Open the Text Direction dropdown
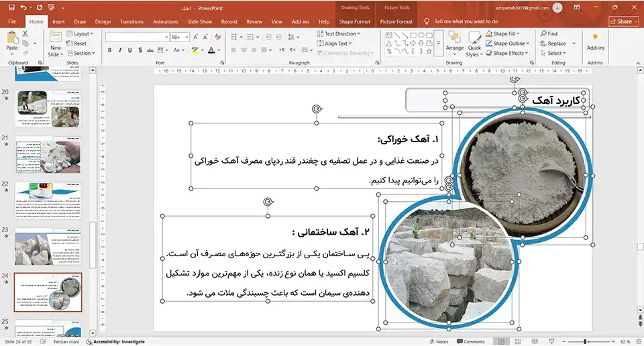Viewport: 644px width, 346px height. coord(338,34)
